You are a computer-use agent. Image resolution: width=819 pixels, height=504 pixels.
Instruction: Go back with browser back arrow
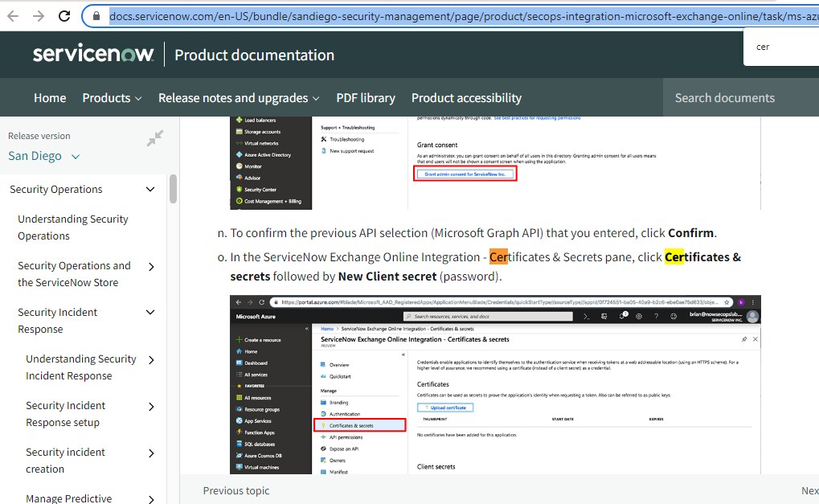click(13, 16)
